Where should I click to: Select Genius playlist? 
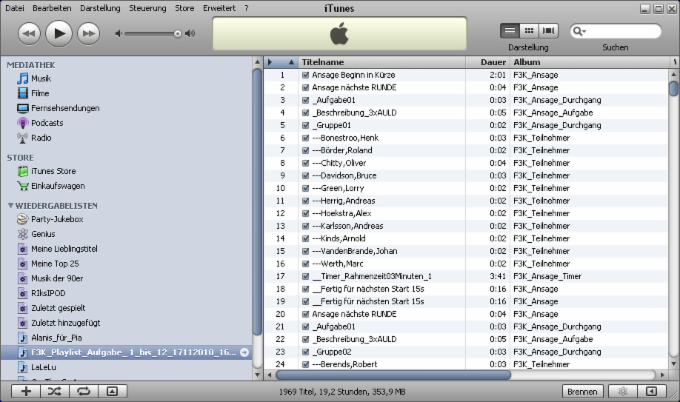tap(43, 234)
